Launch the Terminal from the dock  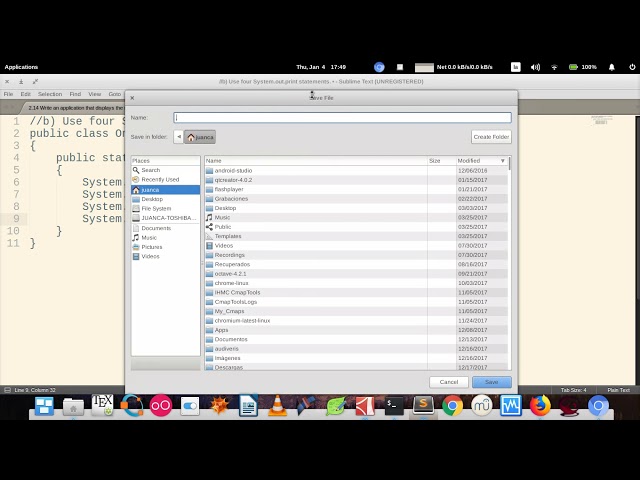[394, 406]
